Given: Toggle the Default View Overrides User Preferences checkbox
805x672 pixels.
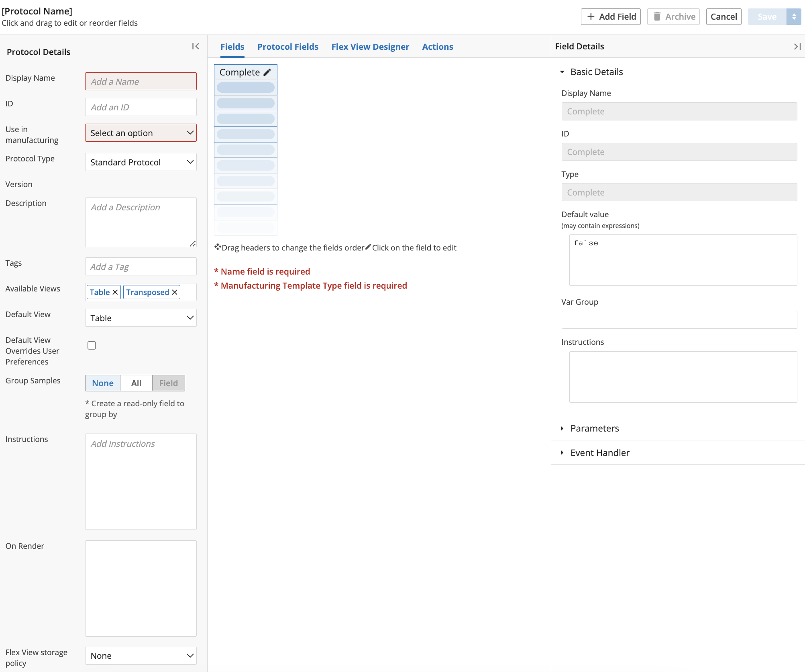Looking at the screenshot, I should pyautogui.click(x=92, y=346).
